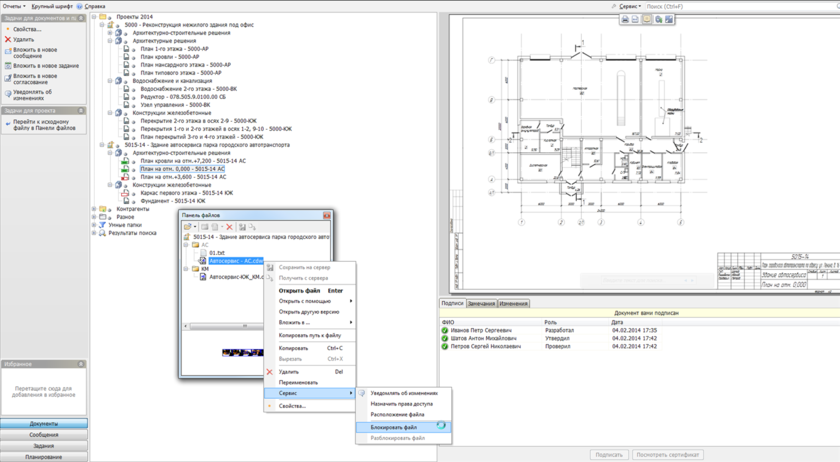Viewport: 840px width, 462px height.
Task: Collapse the Проекты 2014 tree node
Action: (x=95, y=17)
